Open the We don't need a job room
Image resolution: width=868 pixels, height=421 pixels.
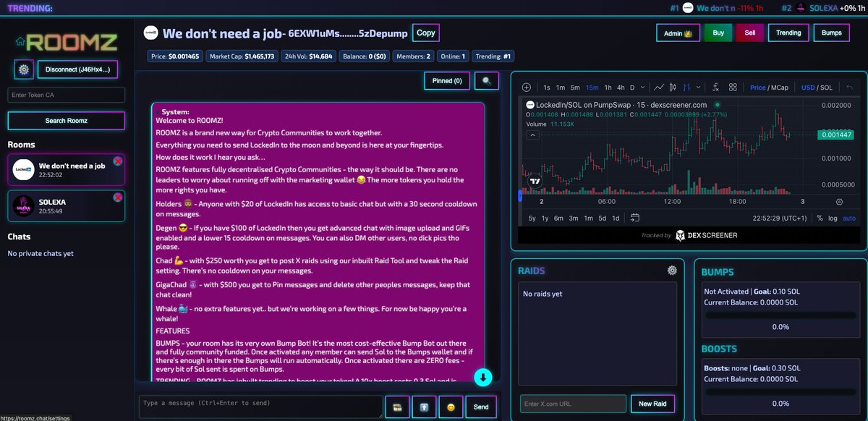click(66, 170)
